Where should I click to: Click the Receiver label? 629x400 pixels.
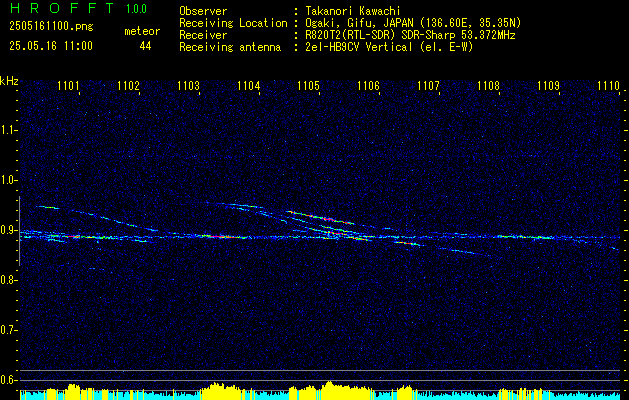(203, 35)
